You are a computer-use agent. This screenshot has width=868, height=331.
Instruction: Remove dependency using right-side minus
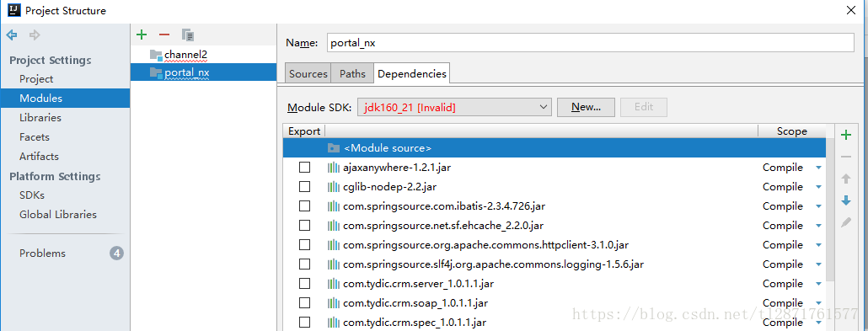point(846,157)
